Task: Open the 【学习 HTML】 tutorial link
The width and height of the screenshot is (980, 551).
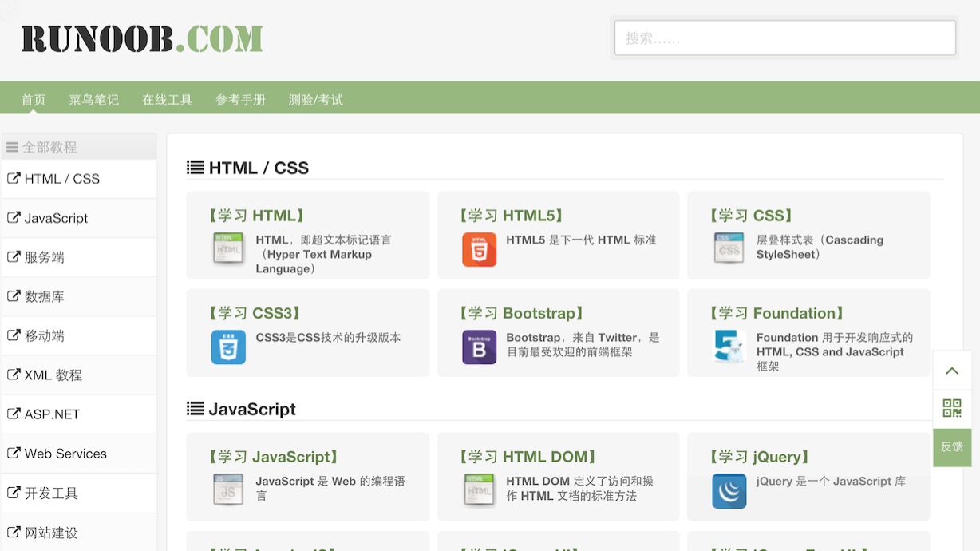Action: point(256,216)
